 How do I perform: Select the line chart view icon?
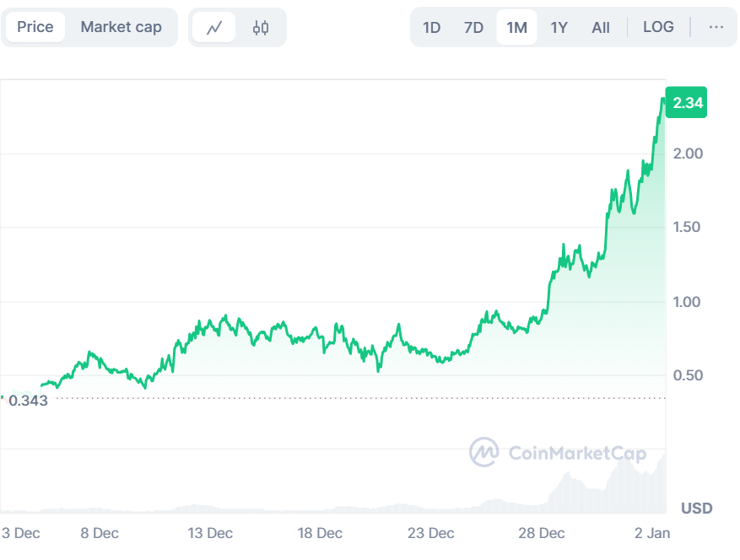(x=213, y=26)
